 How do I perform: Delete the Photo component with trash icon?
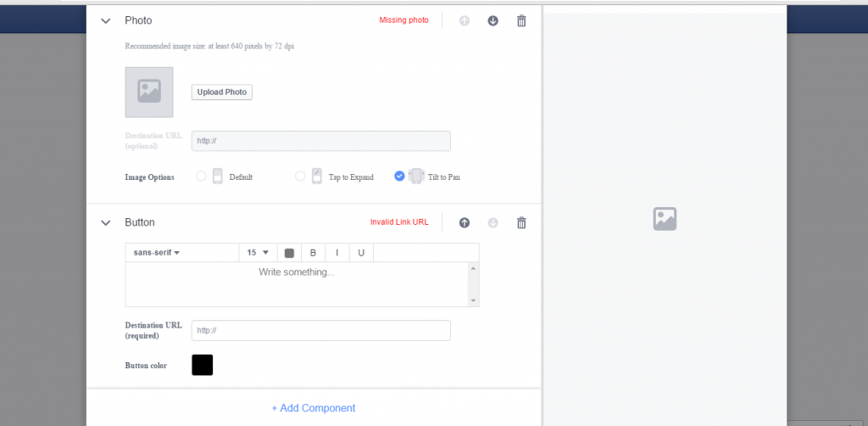pyautogui.click(x=521, y=20)
